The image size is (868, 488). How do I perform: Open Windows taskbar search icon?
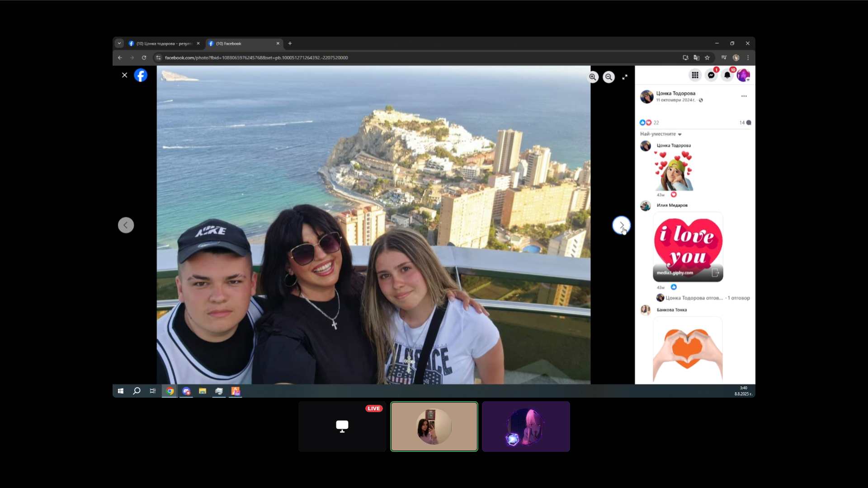[137, 391]
